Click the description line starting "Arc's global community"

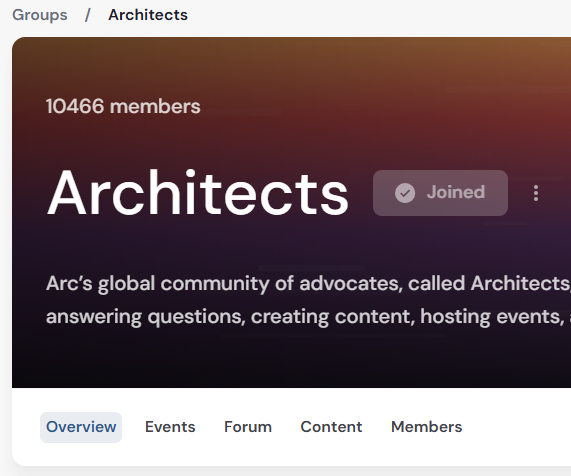pos(308,284)
